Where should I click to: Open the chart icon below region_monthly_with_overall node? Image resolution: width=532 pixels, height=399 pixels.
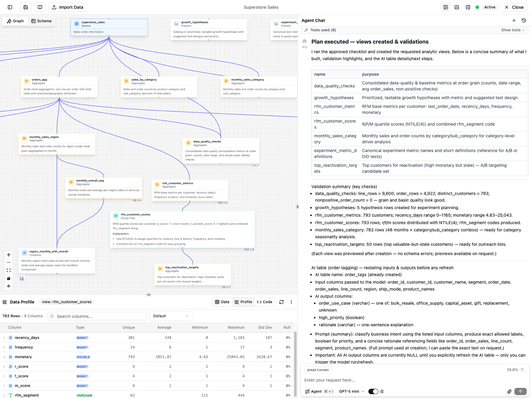22,278
